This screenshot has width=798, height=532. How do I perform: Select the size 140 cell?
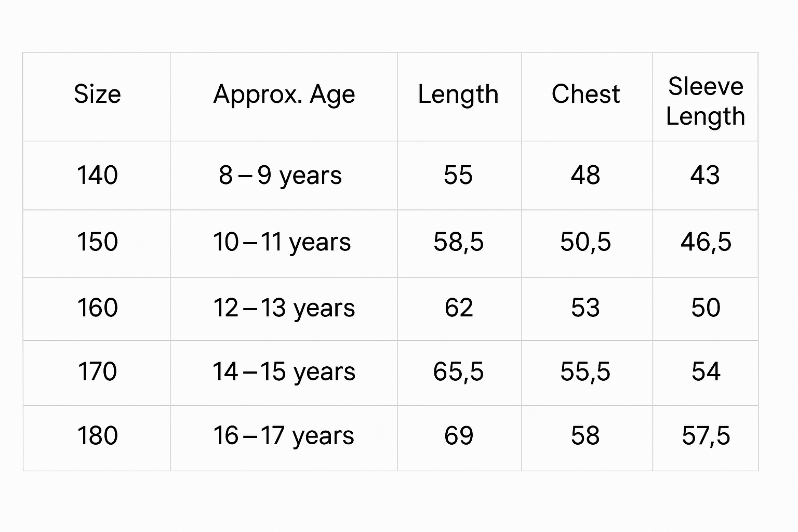tap(97, 175)
